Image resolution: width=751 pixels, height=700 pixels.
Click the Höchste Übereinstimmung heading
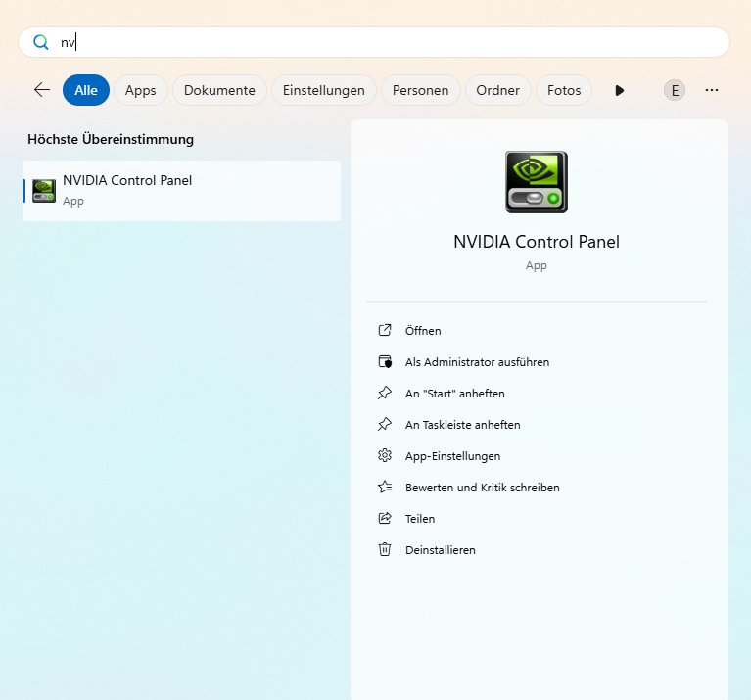click(x=111, y=139)
